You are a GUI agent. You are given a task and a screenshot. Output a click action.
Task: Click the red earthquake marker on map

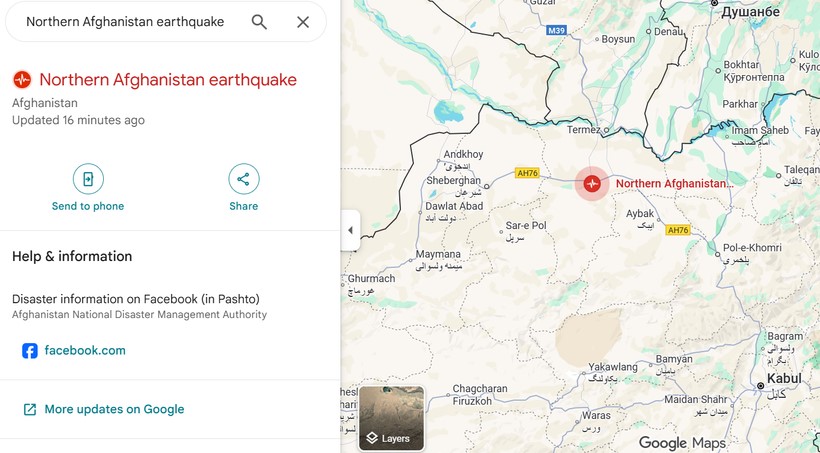(592, 184)
